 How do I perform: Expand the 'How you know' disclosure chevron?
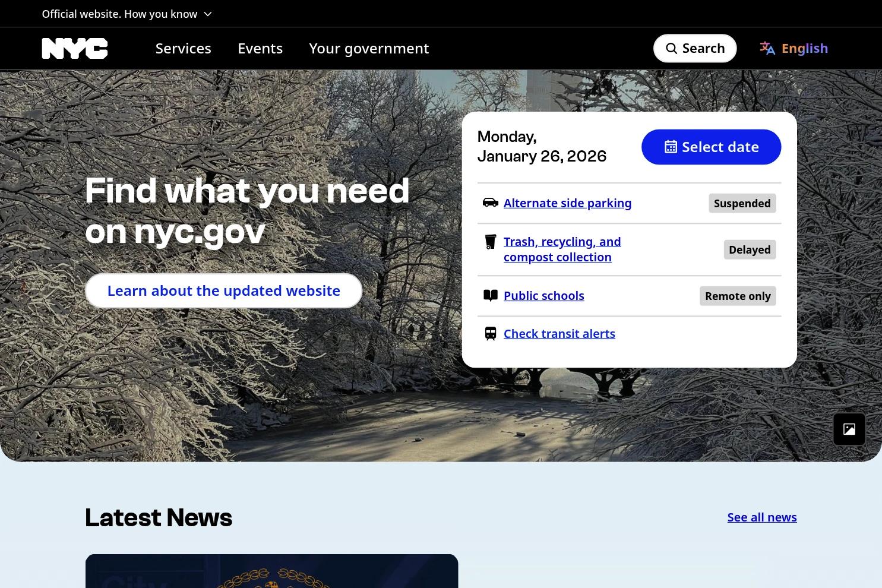(x=207, y=14)
